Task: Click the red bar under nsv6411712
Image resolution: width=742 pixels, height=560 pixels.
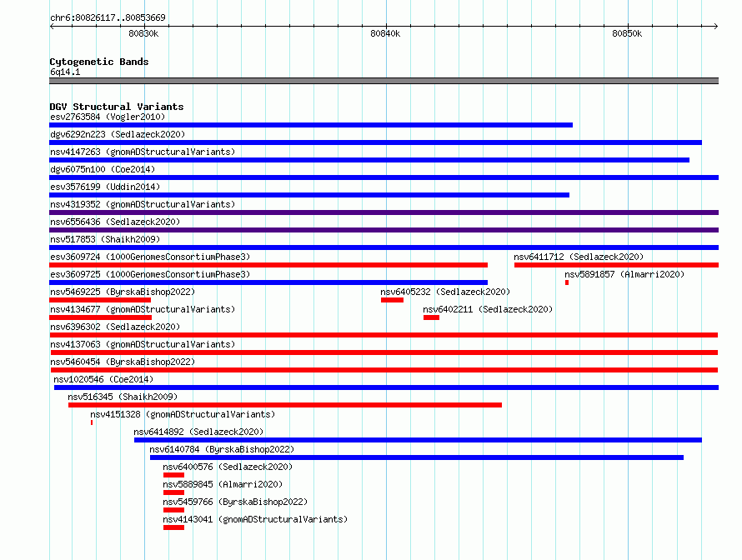Action: 617,265
